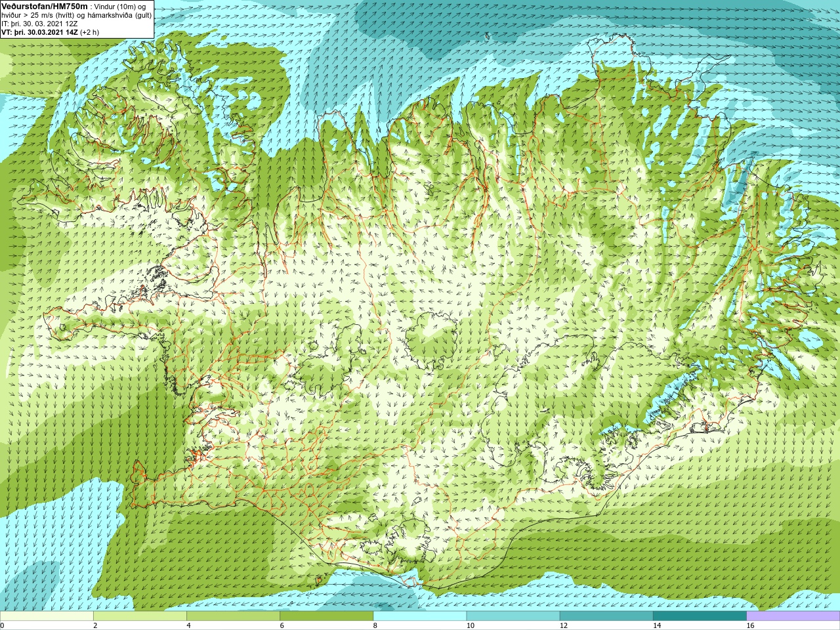
Task: Click the 'IT: þri. 30. 03. 2021 12Z' line
Action: (40, 23)
